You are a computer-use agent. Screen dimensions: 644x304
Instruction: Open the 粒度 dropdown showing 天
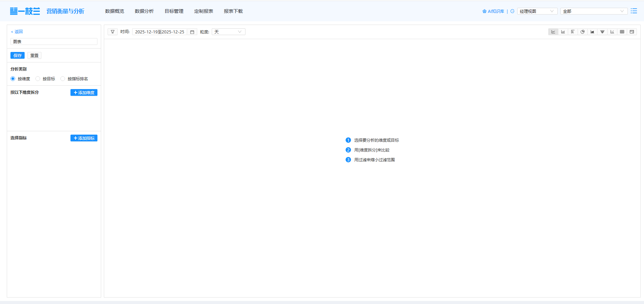pos(228,32)
